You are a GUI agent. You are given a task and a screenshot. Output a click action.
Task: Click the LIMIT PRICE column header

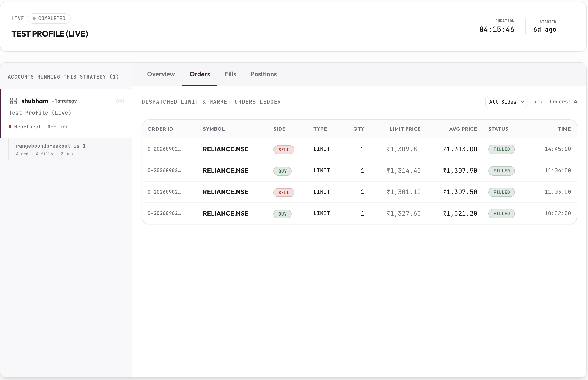coord(405,129)
